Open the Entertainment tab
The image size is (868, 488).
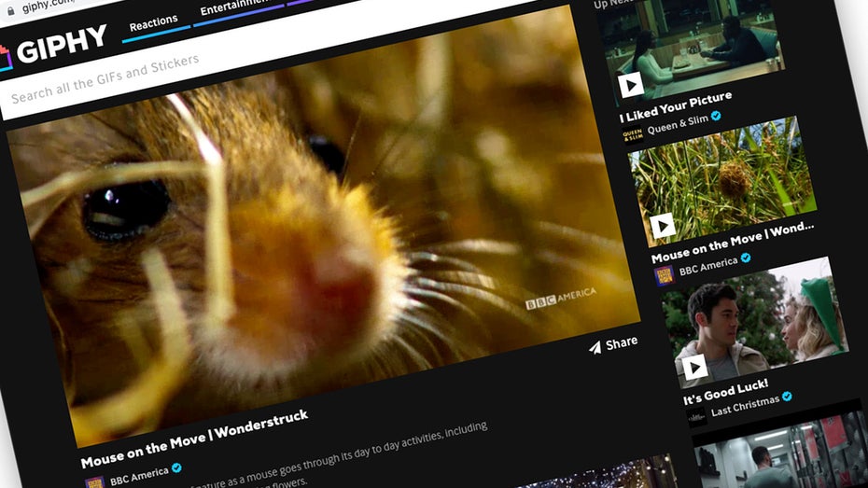click(x=233, y=9)
